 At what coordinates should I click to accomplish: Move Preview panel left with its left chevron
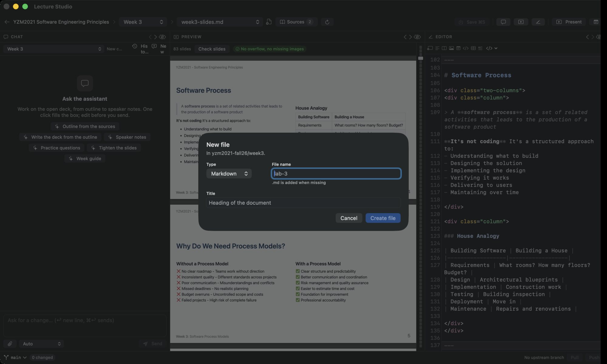(x=405, y=37)
